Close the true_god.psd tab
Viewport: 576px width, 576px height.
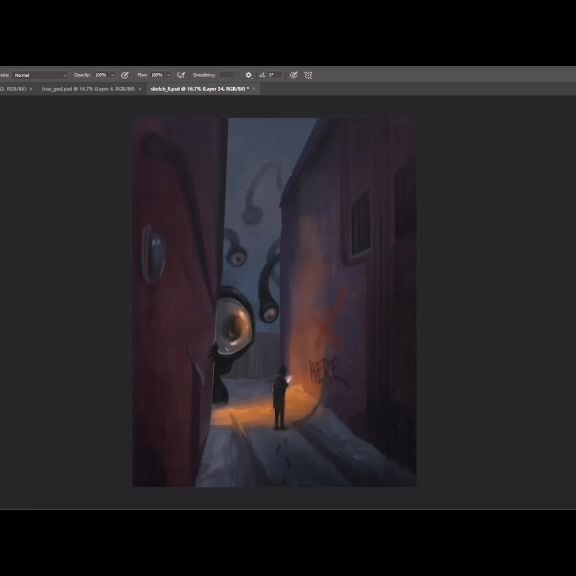pos(140,89)
